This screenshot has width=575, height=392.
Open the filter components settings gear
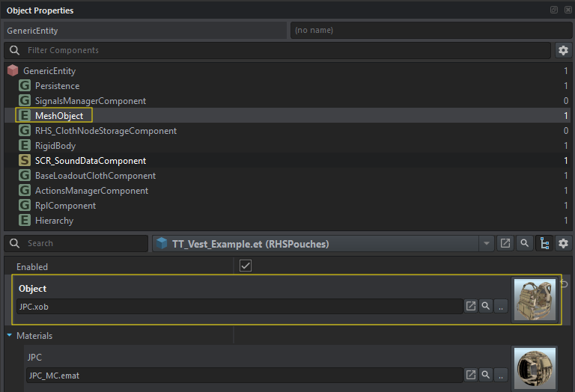click(x=563, y=51)
